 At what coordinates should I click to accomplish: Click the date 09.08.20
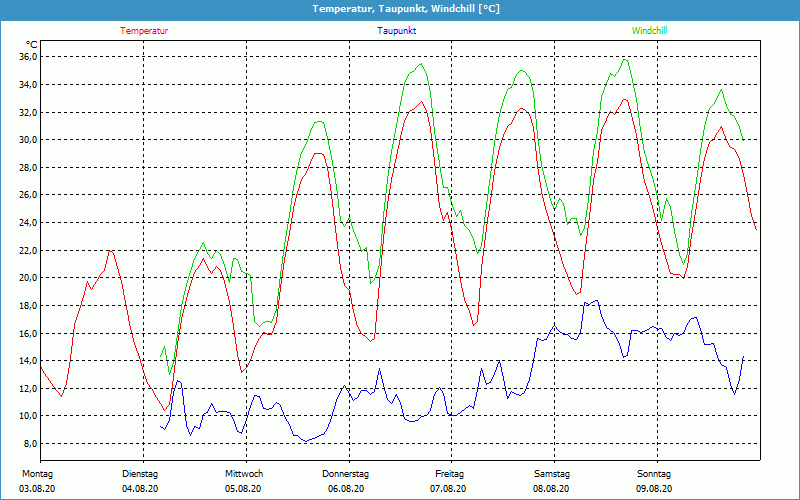pos(654,489)
